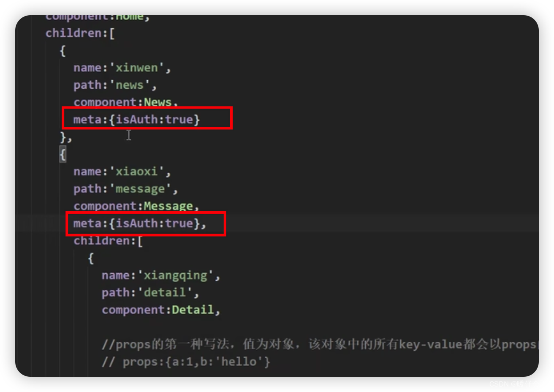Click the line name:'xiangqing',
Viewport: 554px width, 392px height.
click(x=161, y=275)
